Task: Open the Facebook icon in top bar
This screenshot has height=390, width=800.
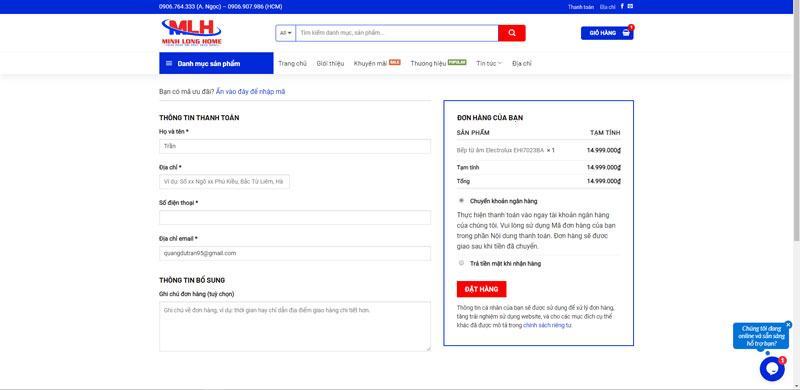Action: click(622, 6)
